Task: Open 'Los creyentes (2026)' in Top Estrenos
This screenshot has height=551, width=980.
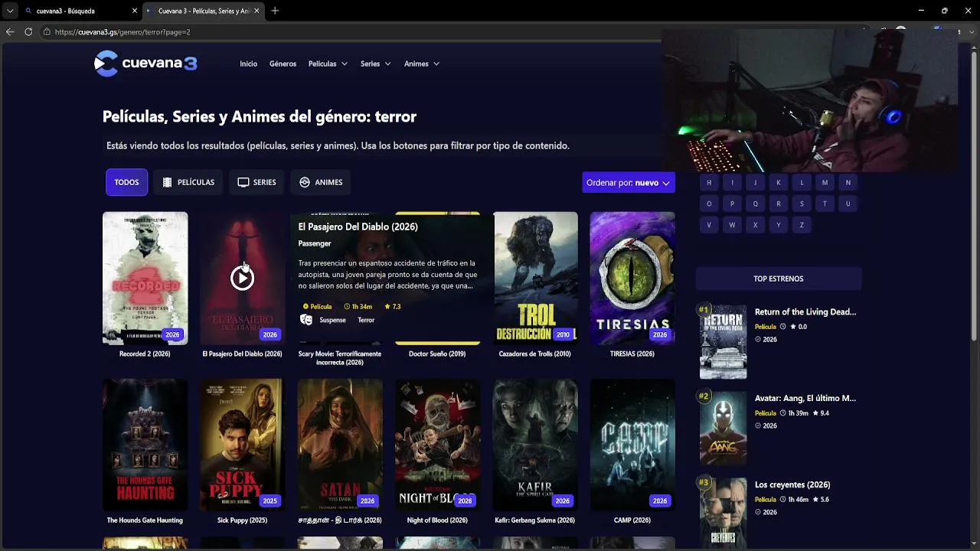Action: point(792,484)
